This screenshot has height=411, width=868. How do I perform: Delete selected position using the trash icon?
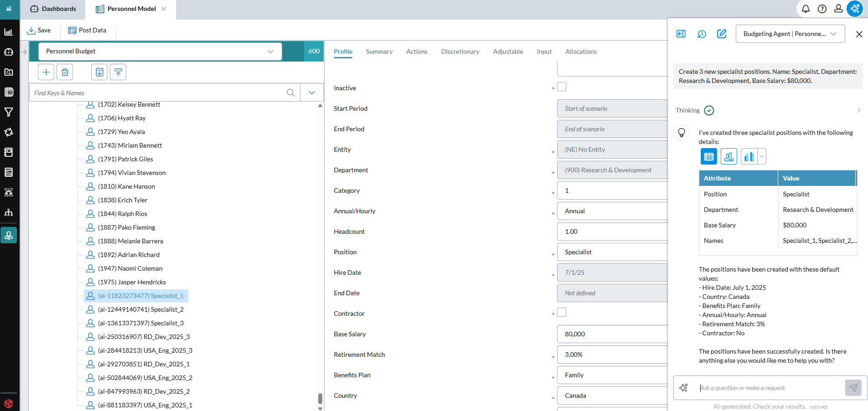click(x=65, y=72)
